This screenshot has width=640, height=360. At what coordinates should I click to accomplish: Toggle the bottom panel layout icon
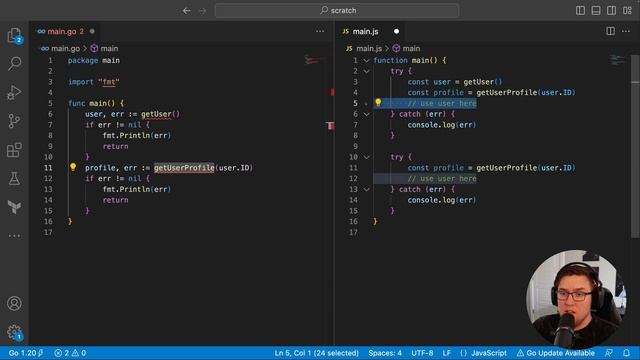[596, 11]
